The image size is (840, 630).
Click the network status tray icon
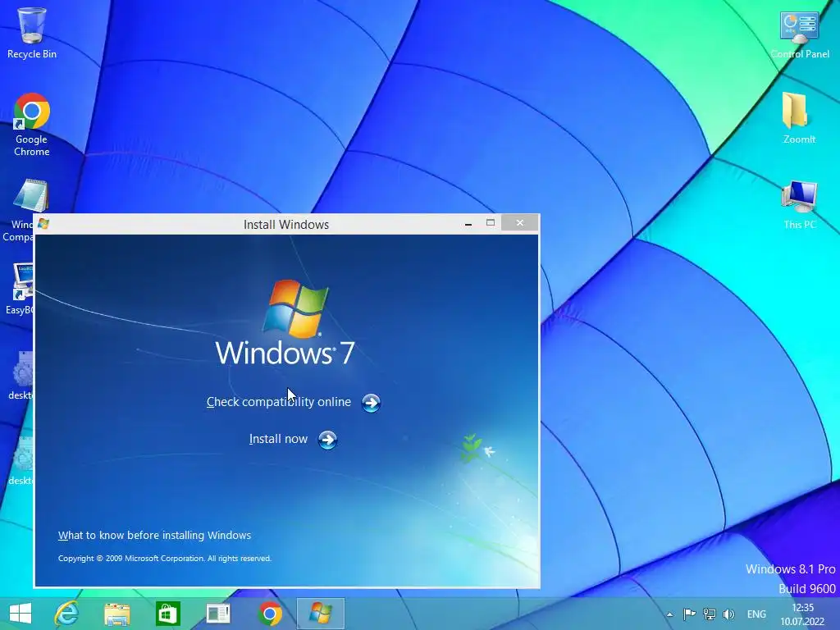click(710, 614)
